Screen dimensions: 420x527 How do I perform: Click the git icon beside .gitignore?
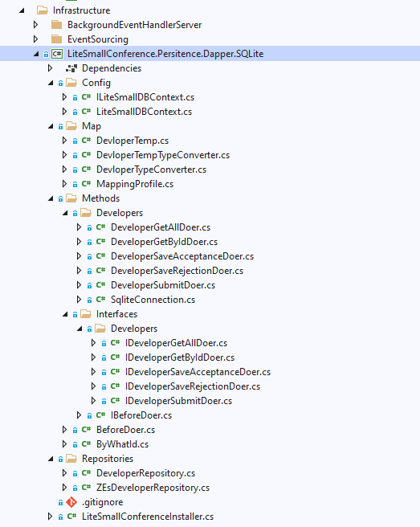coord(71,502)
